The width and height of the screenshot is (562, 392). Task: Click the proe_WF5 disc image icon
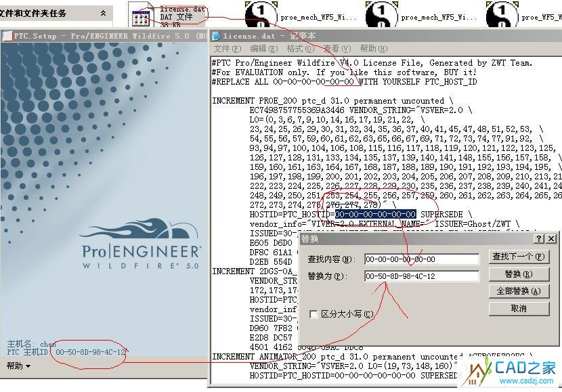click(x=502, y=16)
